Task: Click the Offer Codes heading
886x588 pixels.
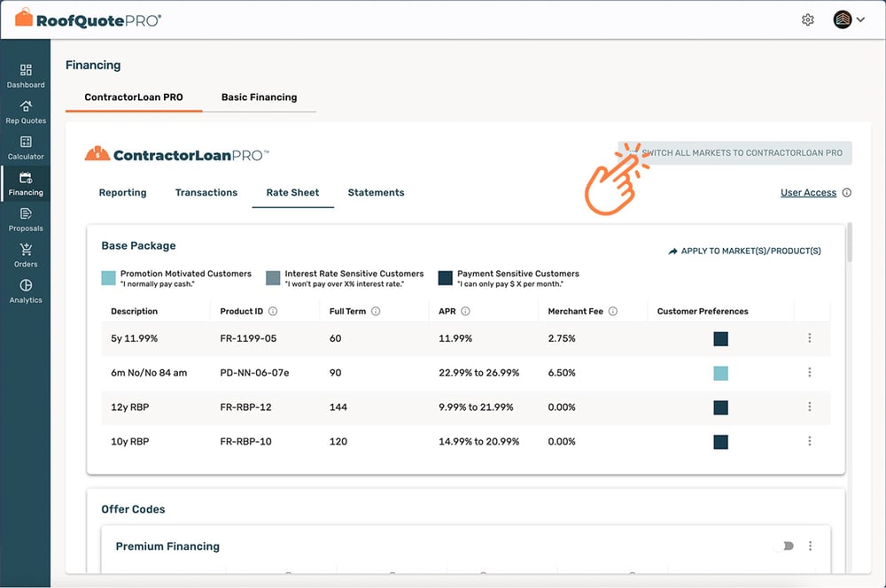Action: pos(133,509)
